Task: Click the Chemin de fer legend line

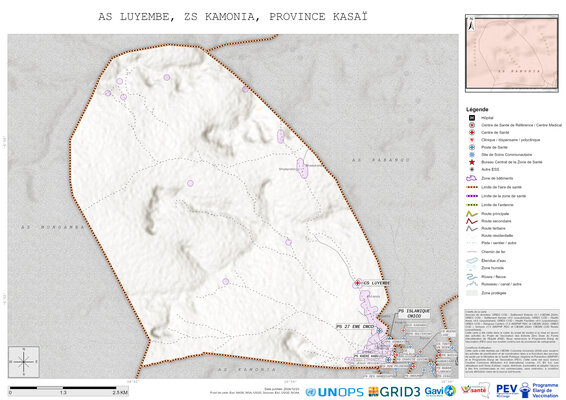Action: (471, 252)
